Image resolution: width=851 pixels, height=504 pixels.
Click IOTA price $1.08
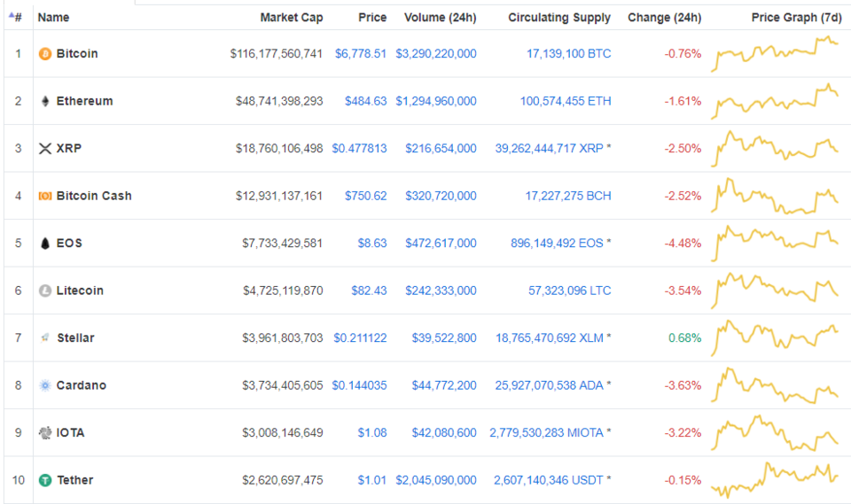tap(372, 433)
